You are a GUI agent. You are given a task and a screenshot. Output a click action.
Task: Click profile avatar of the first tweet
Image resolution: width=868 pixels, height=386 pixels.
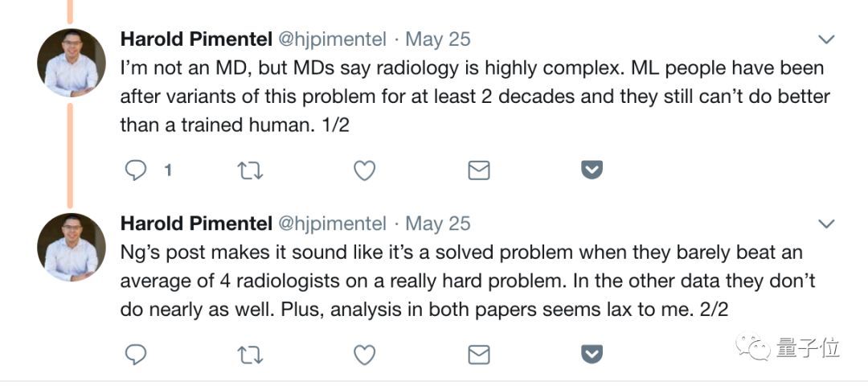tap(72, 63)
